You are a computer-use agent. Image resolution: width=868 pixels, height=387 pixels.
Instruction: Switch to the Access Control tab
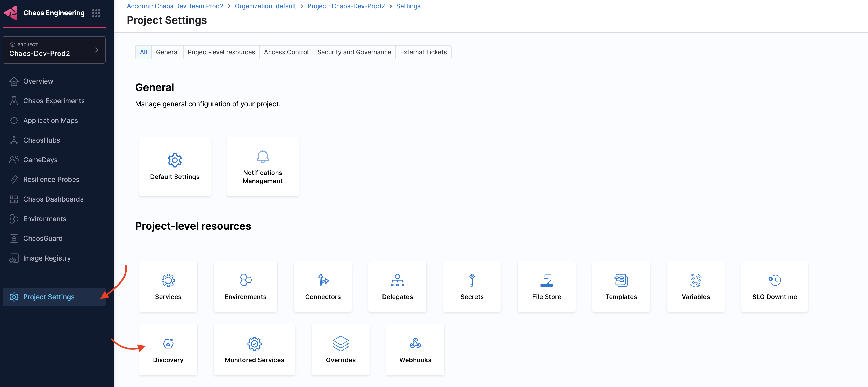pos(286,52)
